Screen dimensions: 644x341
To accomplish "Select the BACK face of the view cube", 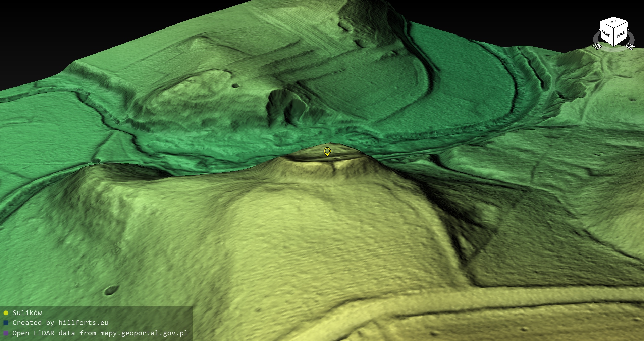I will point(621,34).
